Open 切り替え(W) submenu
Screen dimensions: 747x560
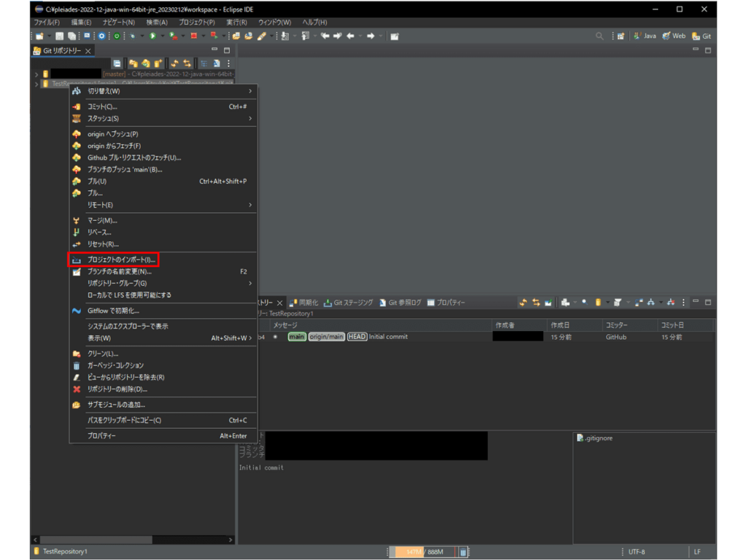(x=163, y=91)
